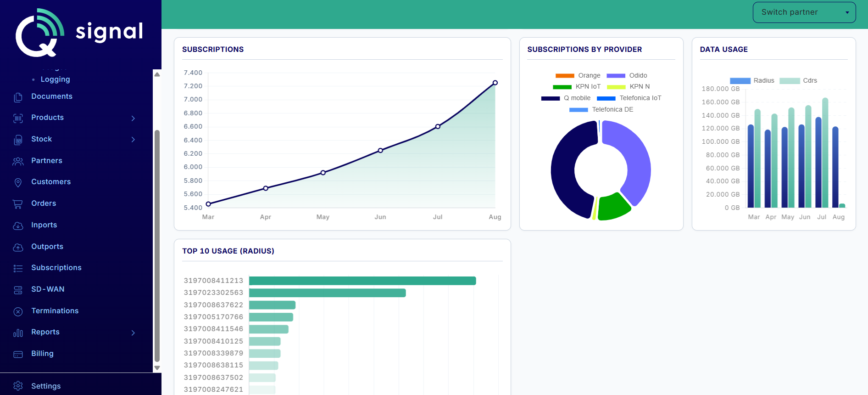Viewport: 868px width, 395px height.
Task: Navigate to the Orders page
Action: [44, 203]
